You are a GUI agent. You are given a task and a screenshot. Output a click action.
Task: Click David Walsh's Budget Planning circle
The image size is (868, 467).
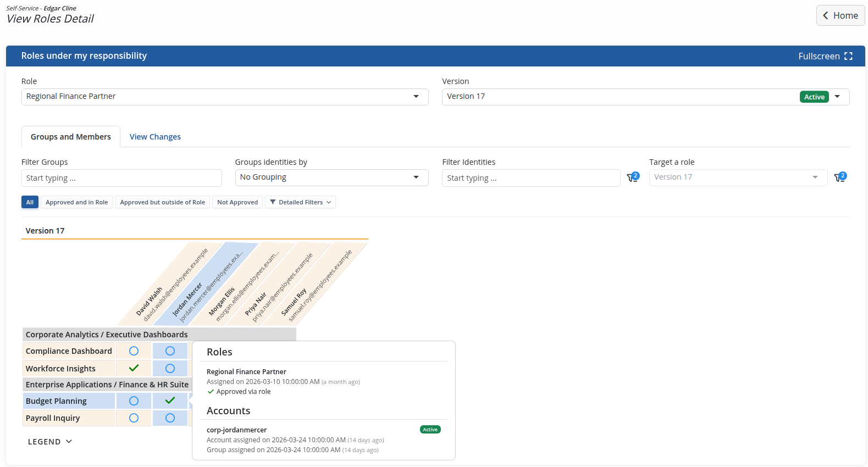134,401
